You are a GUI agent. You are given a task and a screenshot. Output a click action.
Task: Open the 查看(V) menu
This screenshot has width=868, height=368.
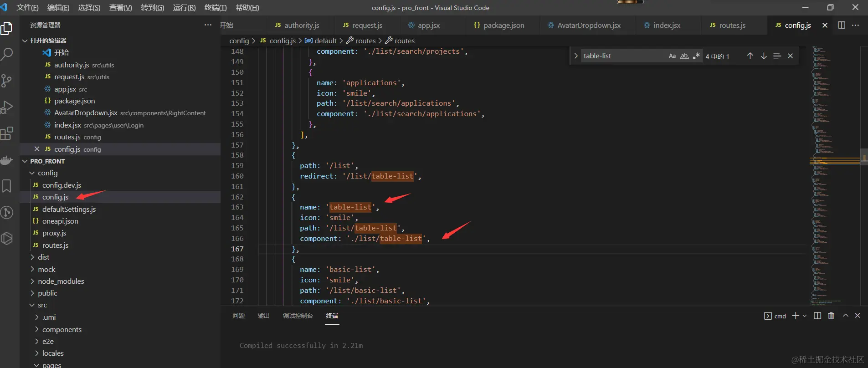tap(121, 8)
